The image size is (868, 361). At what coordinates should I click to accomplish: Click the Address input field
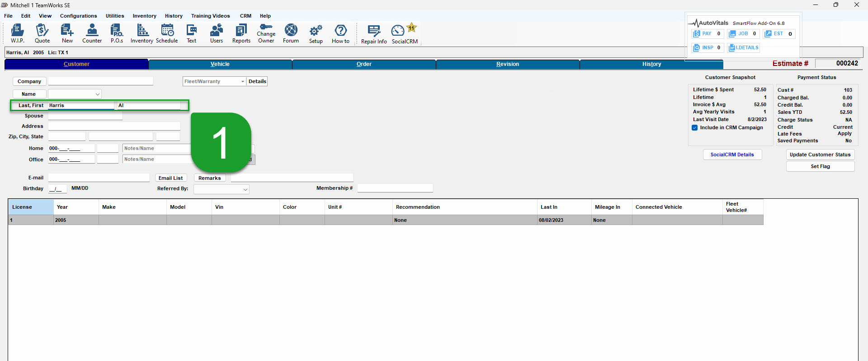114,127
